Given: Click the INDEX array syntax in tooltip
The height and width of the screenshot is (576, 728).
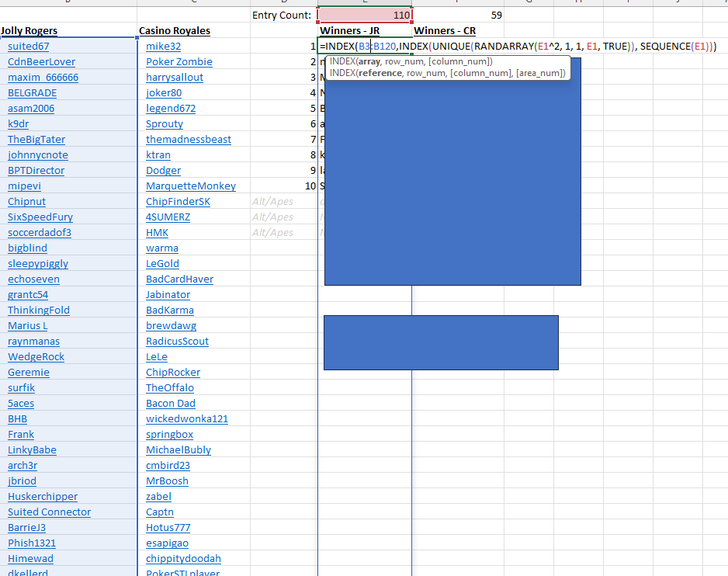Looking at the screenshot, I should point(411,61).
